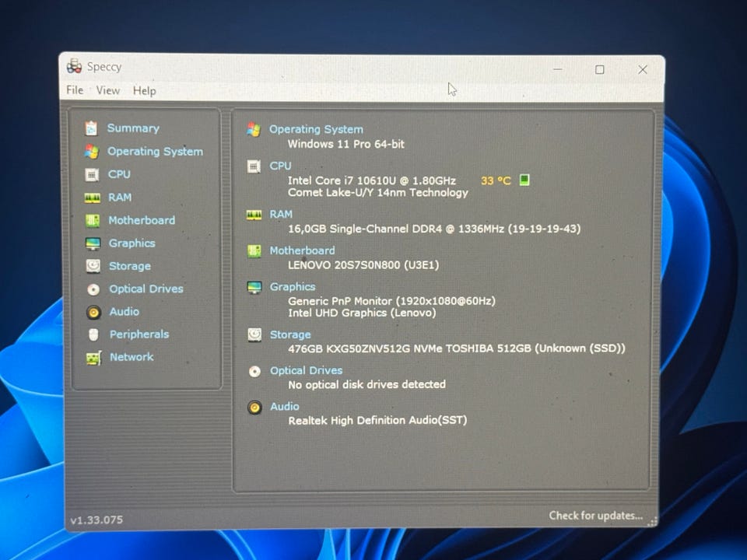Click 'LENOVO 20S7S0N800 (U3E1)' text

[363, 264]
